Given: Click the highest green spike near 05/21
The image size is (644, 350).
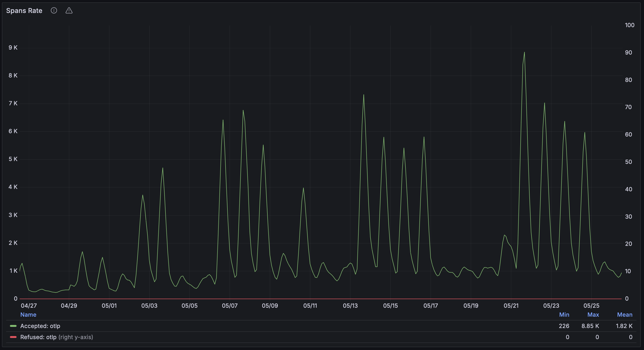Looking at the screenshot, I should (524, 52).
